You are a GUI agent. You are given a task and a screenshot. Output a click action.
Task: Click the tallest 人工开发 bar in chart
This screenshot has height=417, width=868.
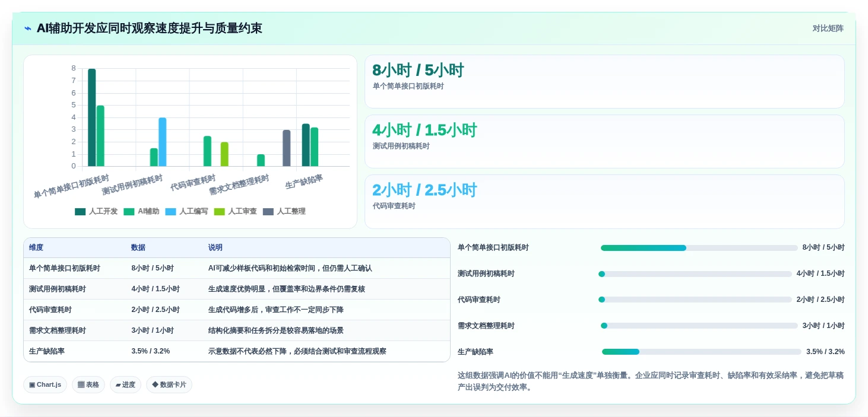tap(92, 117)
